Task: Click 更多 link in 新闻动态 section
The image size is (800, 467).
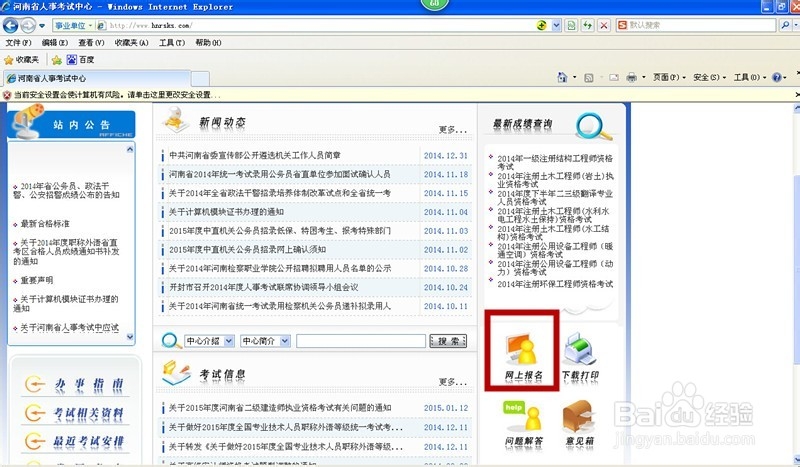Action: [x=453, y=130]
